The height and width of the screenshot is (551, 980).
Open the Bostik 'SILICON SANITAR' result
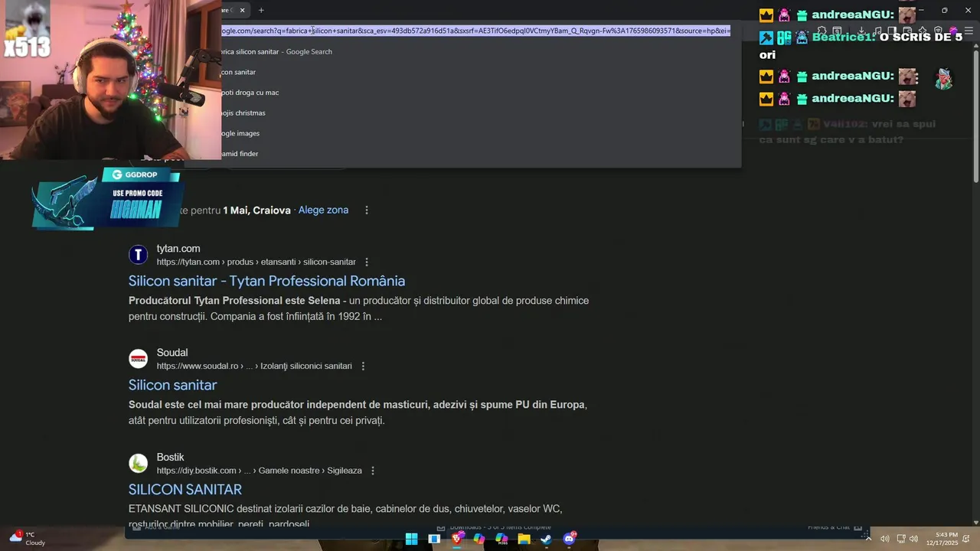tap(185, 489)
